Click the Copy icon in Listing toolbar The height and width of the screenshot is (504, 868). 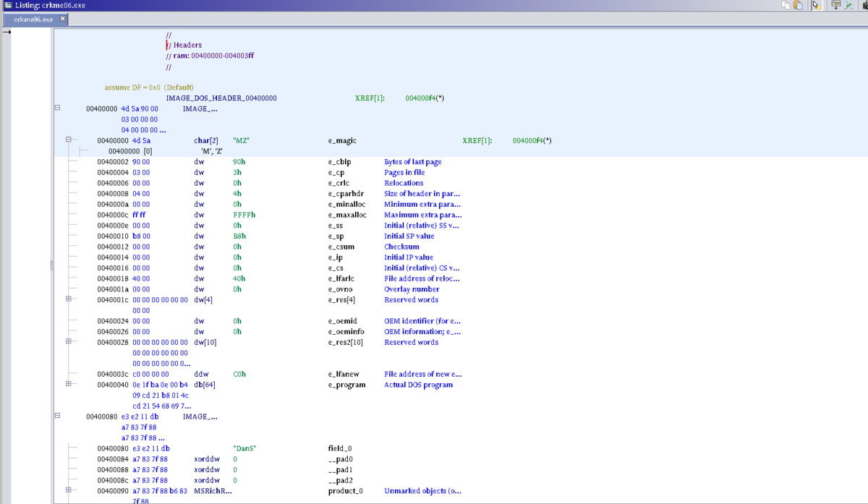786,5
